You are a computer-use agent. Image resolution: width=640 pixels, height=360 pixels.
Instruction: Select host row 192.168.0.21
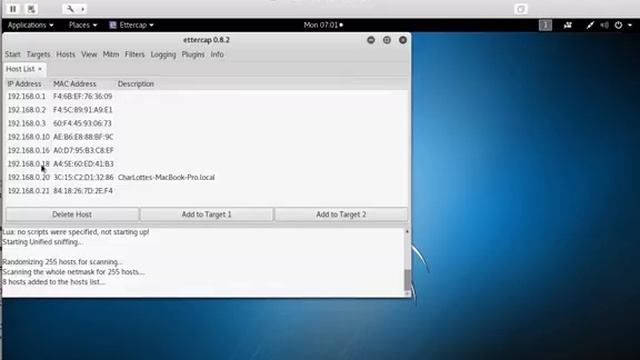pyautogui.click(x=206, y=191)
